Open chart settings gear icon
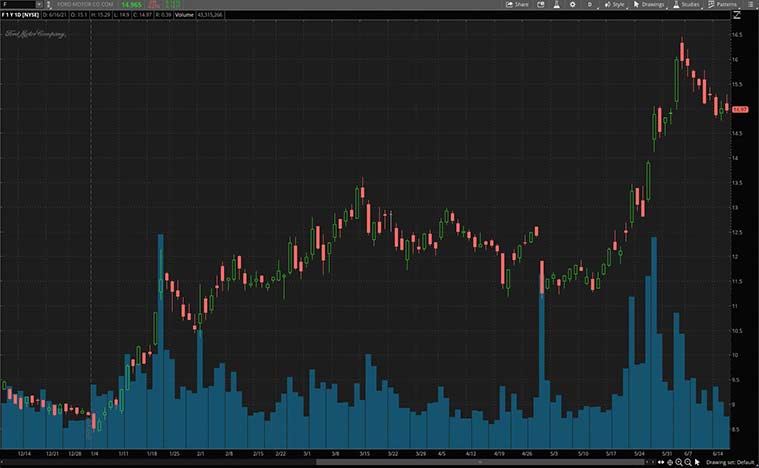The height and width of the screenshot is (468, 759). click(574, 5)
